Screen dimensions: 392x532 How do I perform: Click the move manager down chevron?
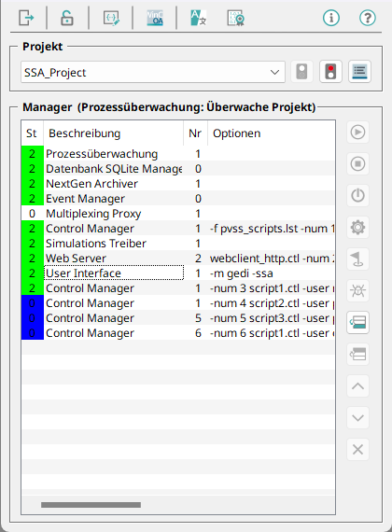[x=357, y=417]
